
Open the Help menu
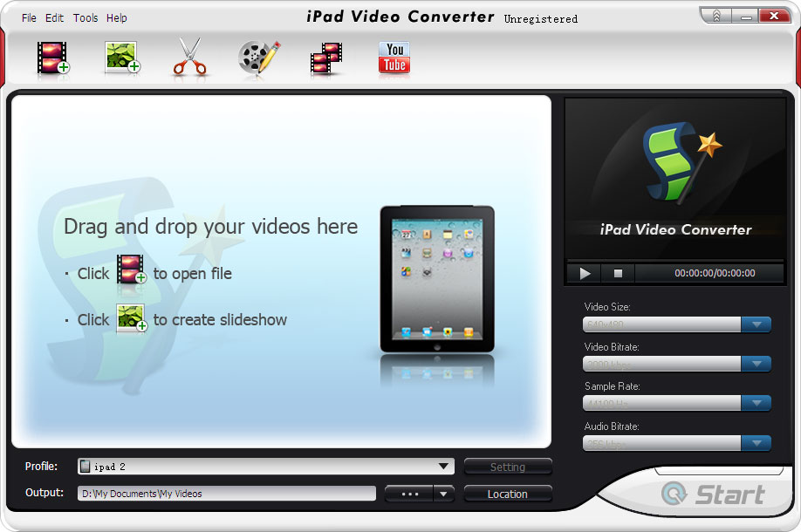(x=115, y=17)
